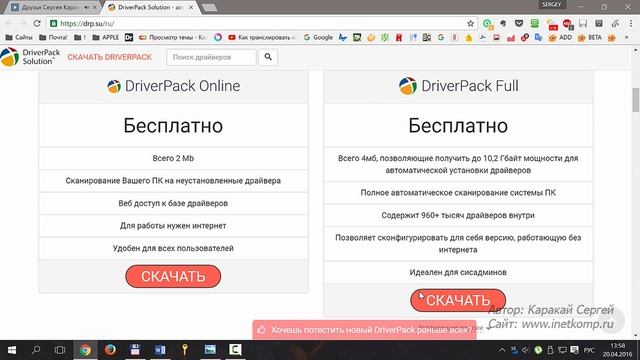Show more bookmarks with the » chevron
Viewport: 640px width, 360px height.
coord(627,38)
